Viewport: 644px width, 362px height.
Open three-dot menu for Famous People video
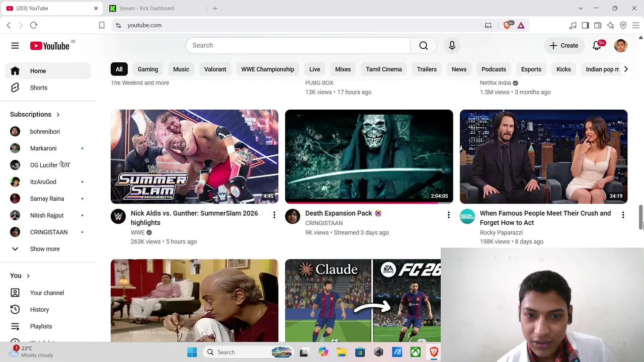[623, 215]
